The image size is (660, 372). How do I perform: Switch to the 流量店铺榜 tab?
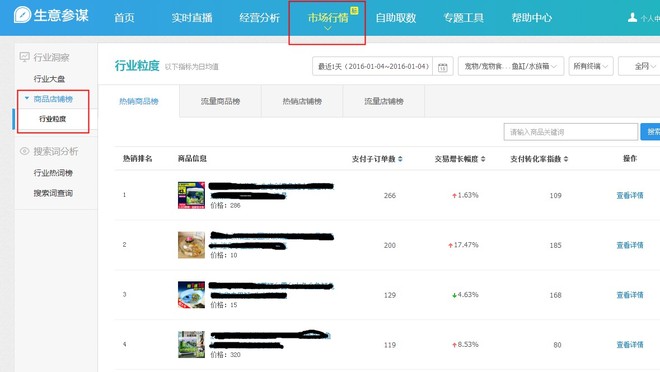pyautogui.click(x=383, y=101)
